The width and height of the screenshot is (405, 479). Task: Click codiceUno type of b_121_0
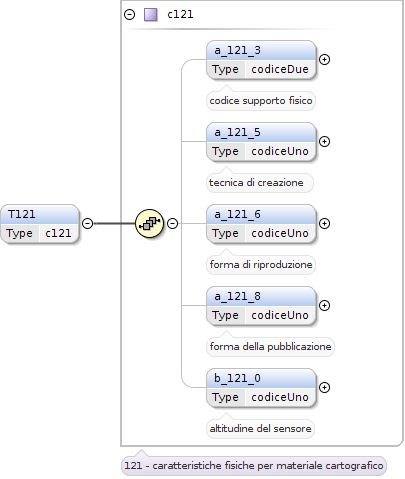280,397
